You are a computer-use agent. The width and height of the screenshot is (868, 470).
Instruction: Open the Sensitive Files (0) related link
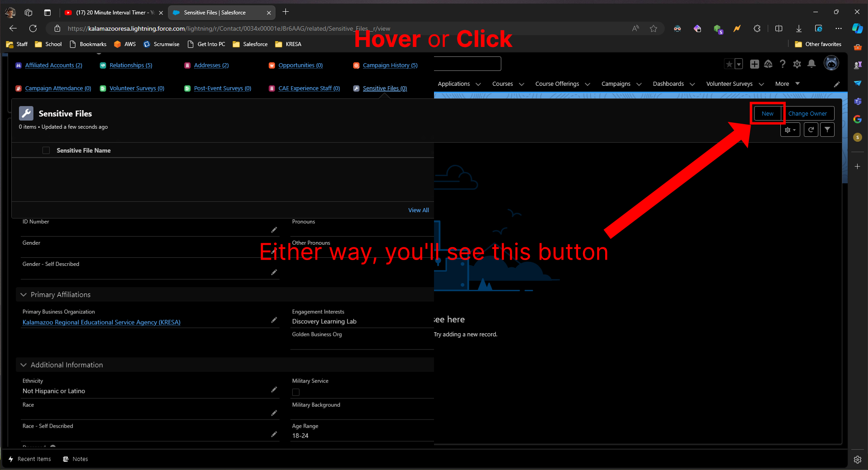(385, 88)
